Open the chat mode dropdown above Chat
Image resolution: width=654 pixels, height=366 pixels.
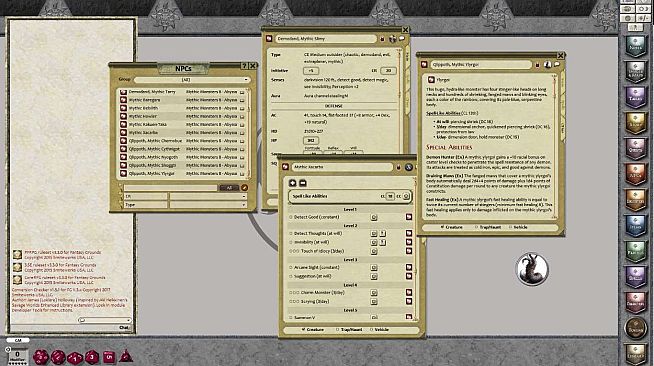(x=104, y=320)
